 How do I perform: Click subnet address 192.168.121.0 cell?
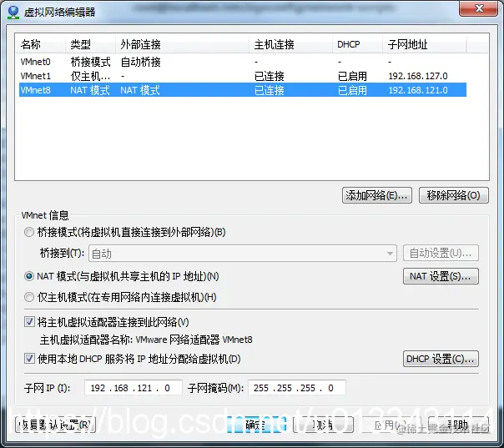(418, 90)
